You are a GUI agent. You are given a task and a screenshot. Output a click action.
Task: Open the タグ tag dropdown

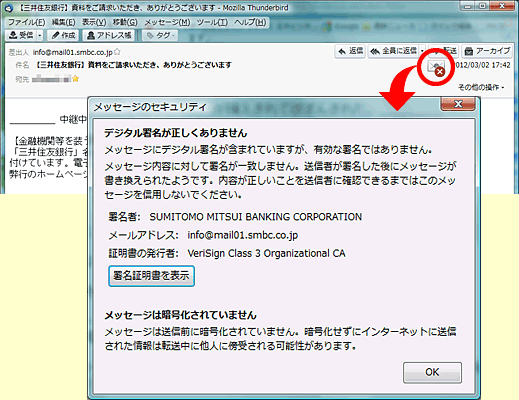click(x=160, y=35)
